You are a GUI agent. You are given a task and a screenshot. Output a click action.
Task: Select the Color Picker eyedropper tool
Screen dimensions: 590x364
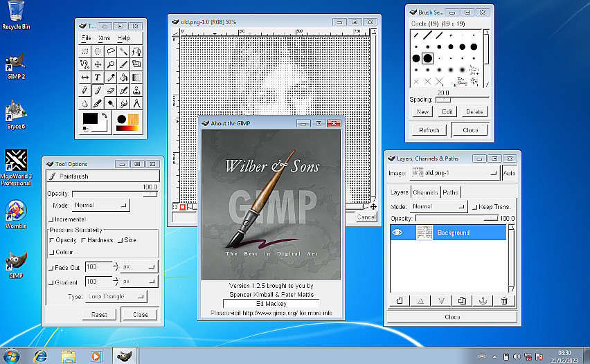click(111, 78)
